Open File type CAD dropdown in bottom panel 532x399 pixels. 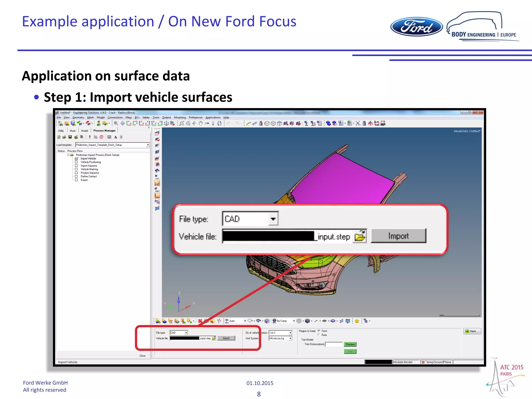tap(186, 333)
